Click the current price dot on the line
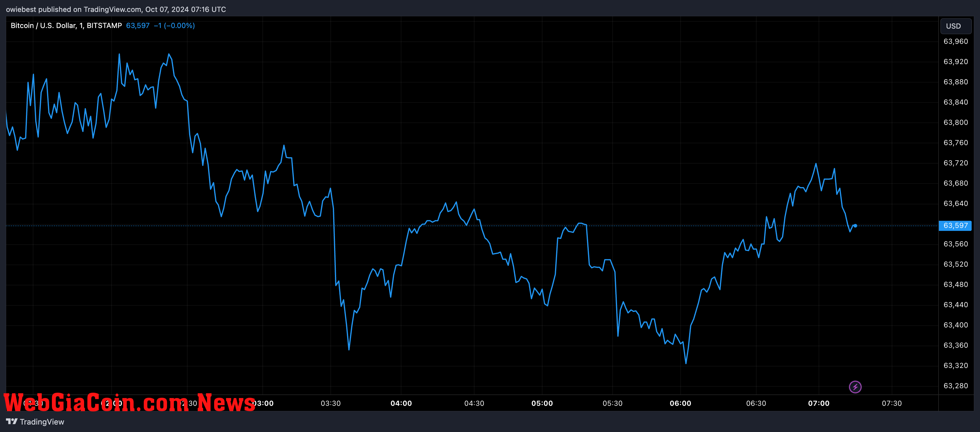 [x=855, y=226]
